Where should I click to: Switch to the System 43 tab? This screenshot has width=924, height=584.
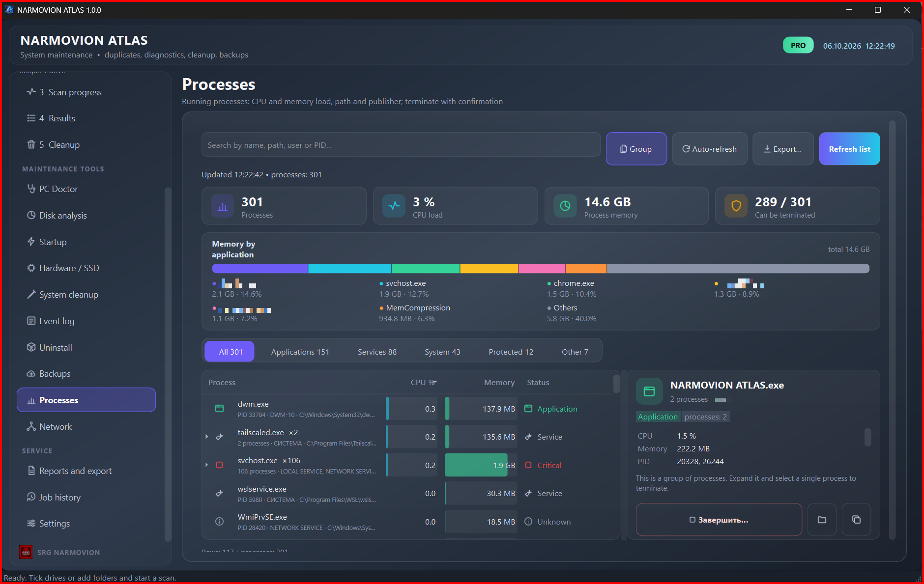[442, 352]
